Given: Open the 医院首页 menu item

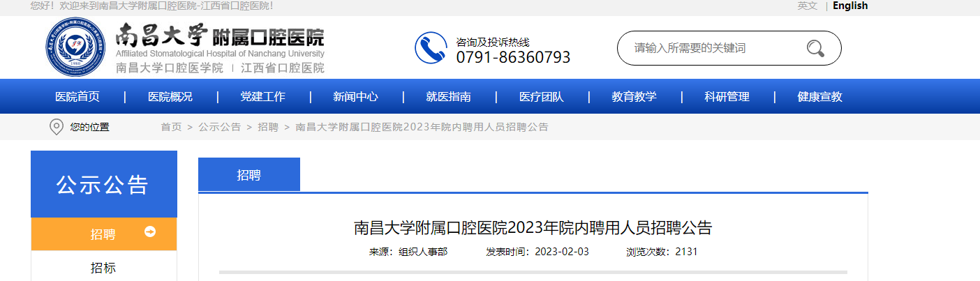Looking at the screenshot, I should pos(77,97).
